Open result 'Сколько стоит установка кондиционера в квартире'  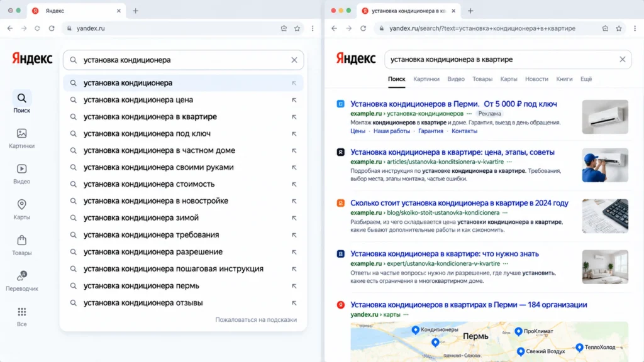(x=459, y=203)
